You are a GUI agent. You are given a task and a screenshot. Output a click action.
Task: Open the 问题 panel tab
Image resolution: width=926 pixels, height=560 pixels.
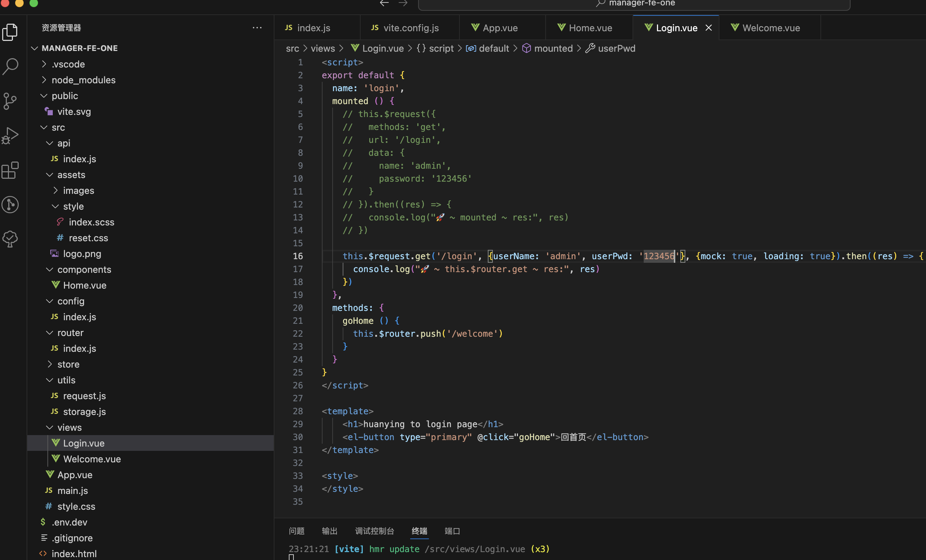pyautogui.click(x=297, y=531)
